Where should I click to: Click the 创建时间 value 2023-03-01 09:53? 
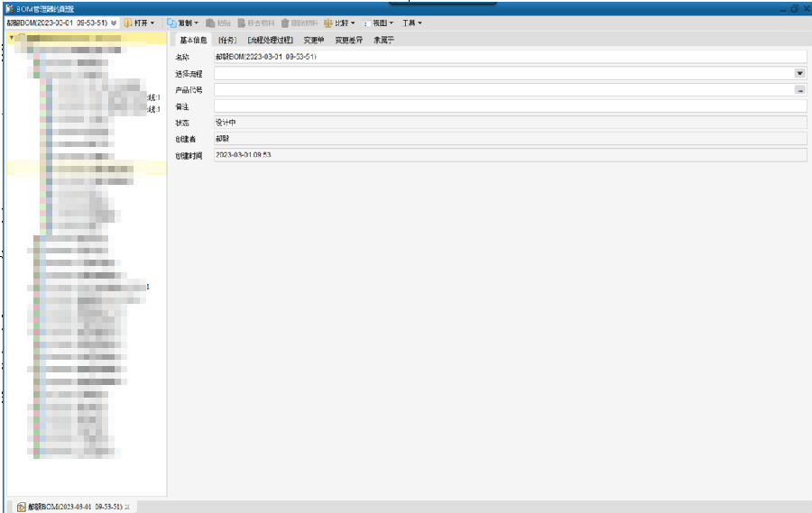(x=243, y=155)
